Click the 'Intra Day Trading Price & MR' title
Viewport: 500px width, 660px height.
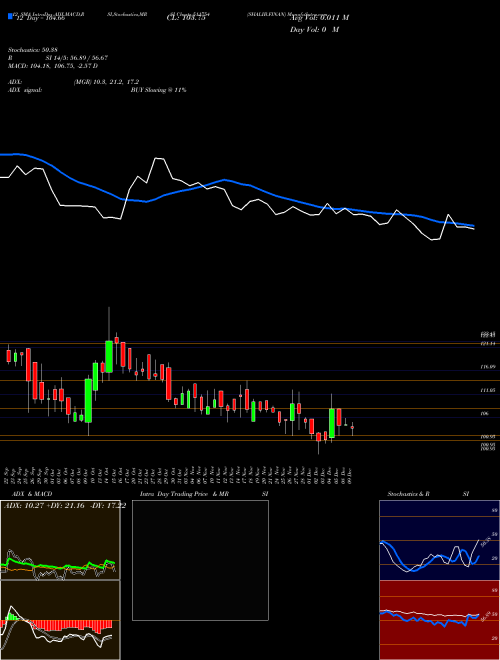tap(184, 494)
